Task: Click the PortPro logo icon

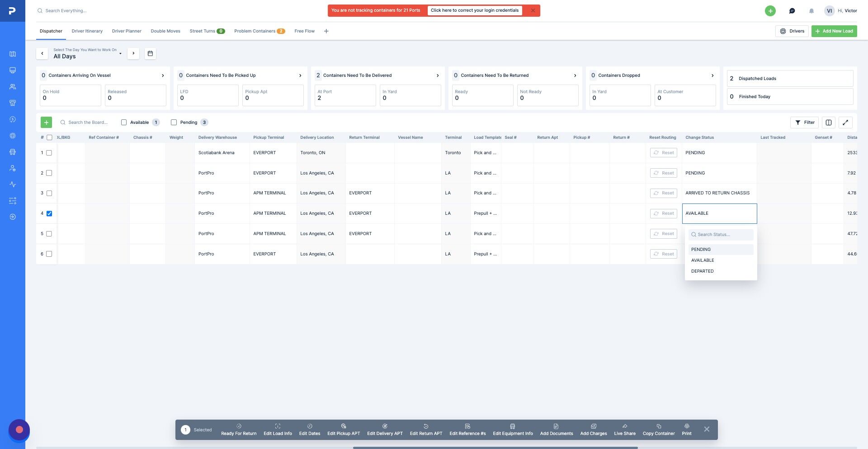Action: coord(12,10)
